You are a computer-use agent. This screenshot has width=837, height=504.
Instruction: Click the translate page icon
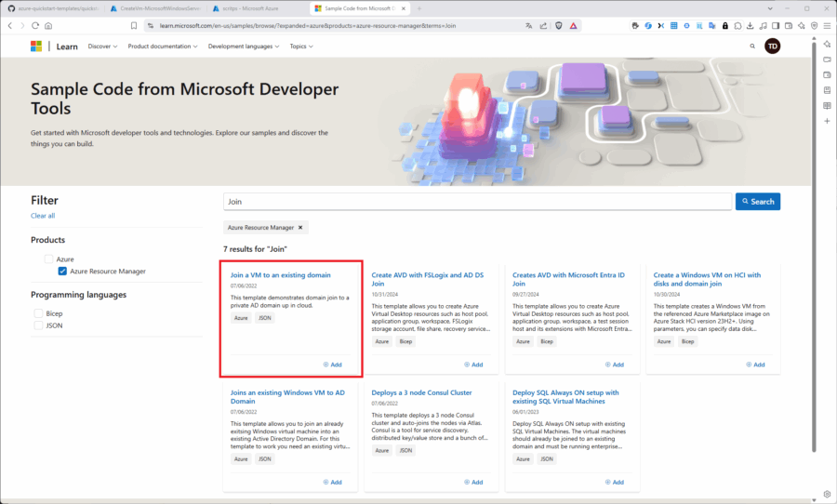529,26
